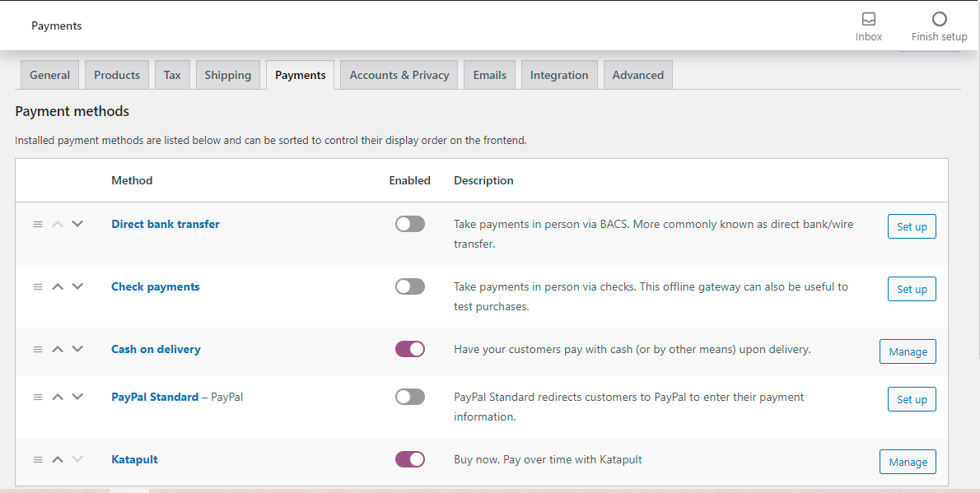Open the Accounts & Privacy tab
Screen dimensions: 980x493
click(399, 75)
